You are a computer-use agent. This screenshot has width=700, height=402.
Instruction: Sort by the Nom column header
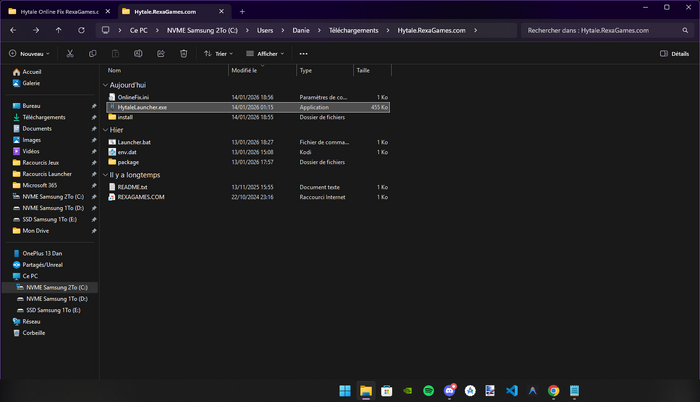167,71
